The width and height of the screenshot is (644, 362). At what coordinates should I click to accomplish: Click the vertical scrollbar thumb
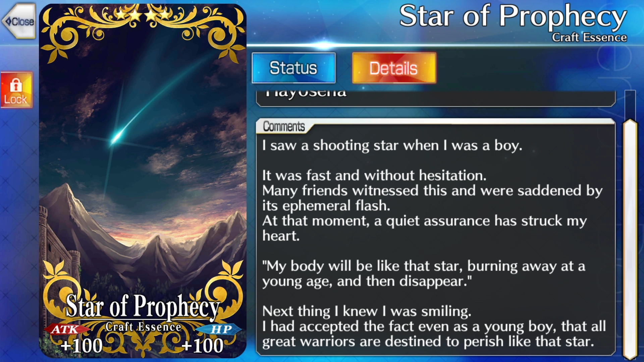point(630,239)
